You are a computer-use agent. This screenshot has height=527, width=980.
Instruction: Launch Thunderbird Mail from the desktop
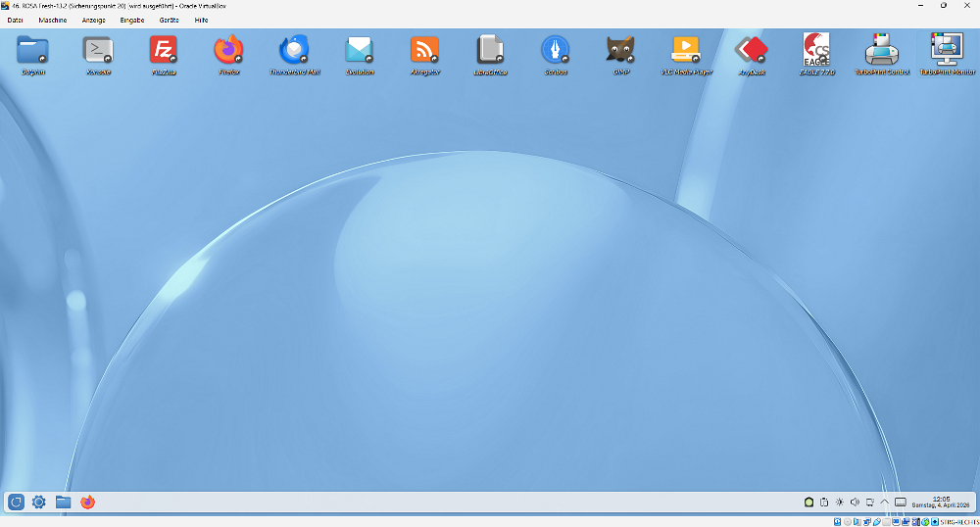pos(294,50)
